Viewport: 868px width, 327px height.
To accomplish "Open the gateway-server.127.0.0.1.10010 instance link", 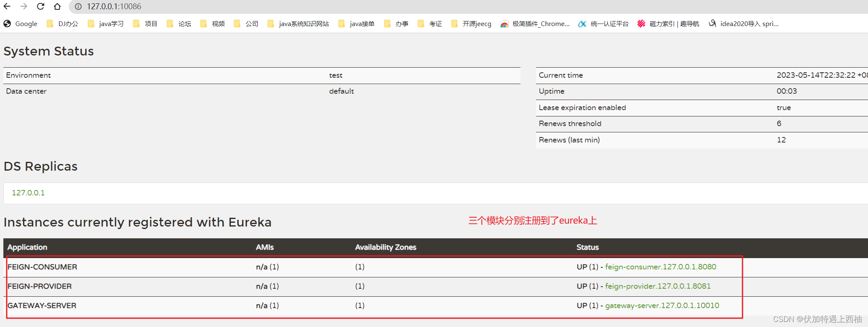I will tap(662, 306).
